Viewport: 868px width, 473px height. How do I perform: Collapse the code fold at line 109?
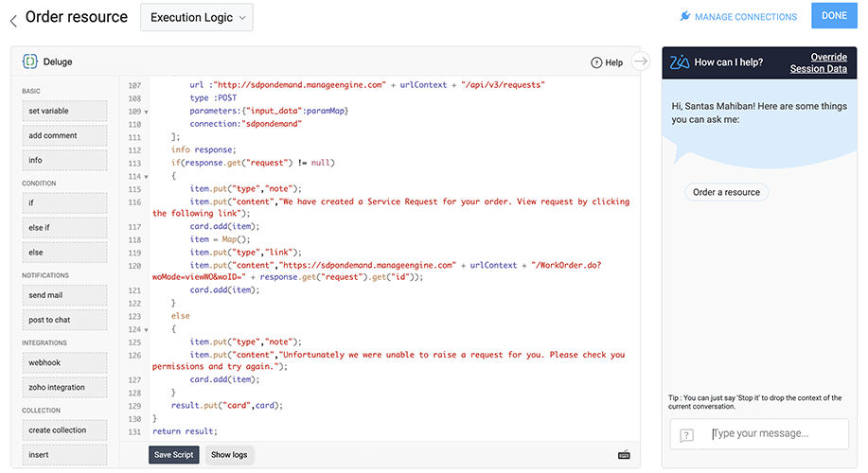[146, 112]
